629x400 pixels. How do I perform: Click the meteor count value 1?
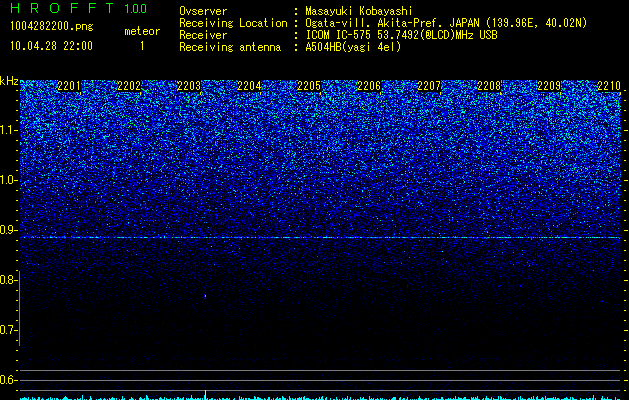click(x=142, y=46)
